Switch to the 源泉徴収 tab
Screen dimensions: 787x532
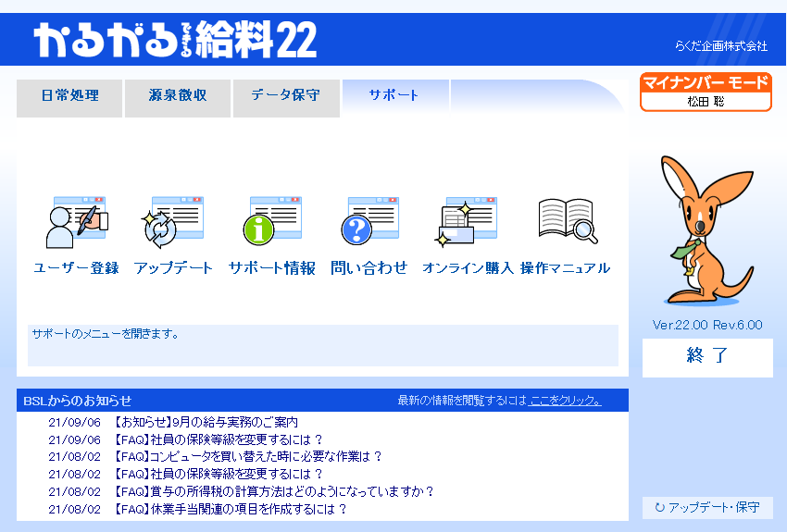click(178, 98)
